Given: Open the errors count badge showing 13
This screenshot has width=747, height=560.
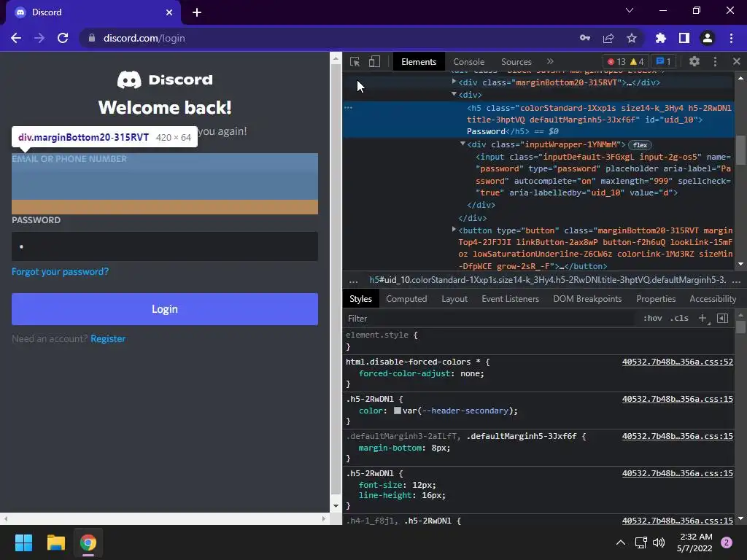Looking at the screenshot, I should 616,61.
